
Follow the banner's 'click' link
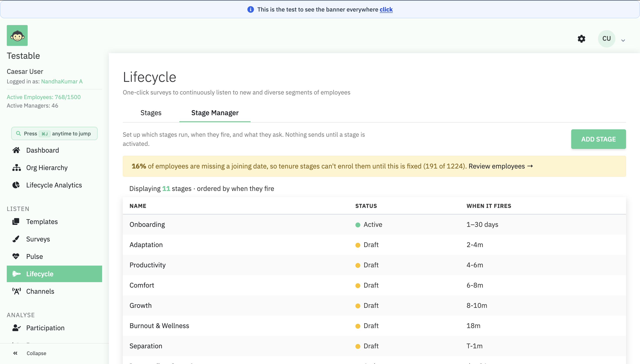pos(386,10)
